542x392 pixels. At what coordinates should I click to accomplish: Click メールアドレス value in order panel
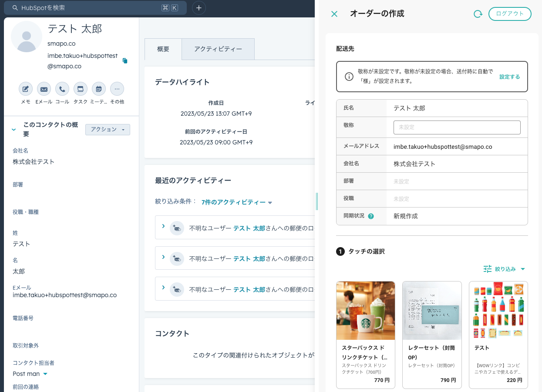tap(443, 147)
